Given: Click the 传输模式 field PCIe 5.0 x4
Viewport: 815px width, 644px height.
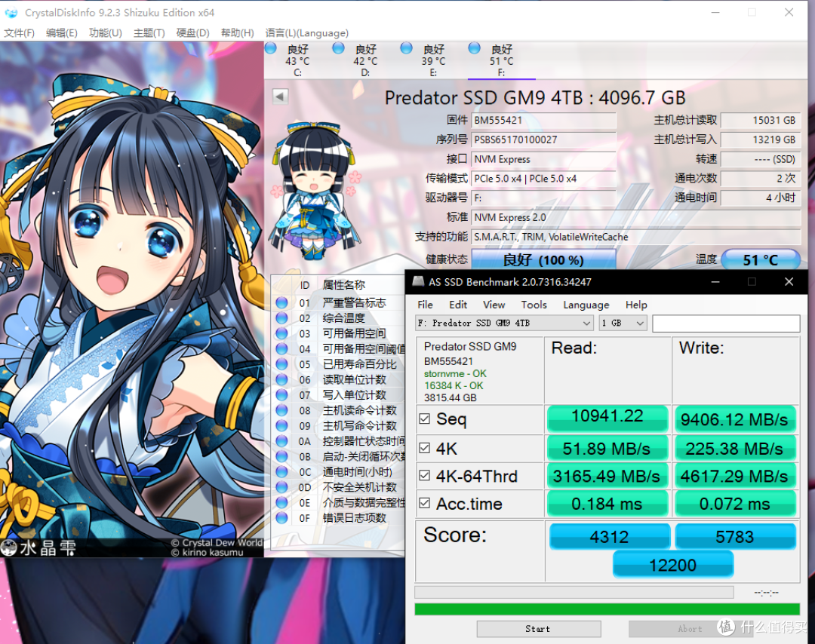Looking at the screenshot, I should [x=543, y=179].
